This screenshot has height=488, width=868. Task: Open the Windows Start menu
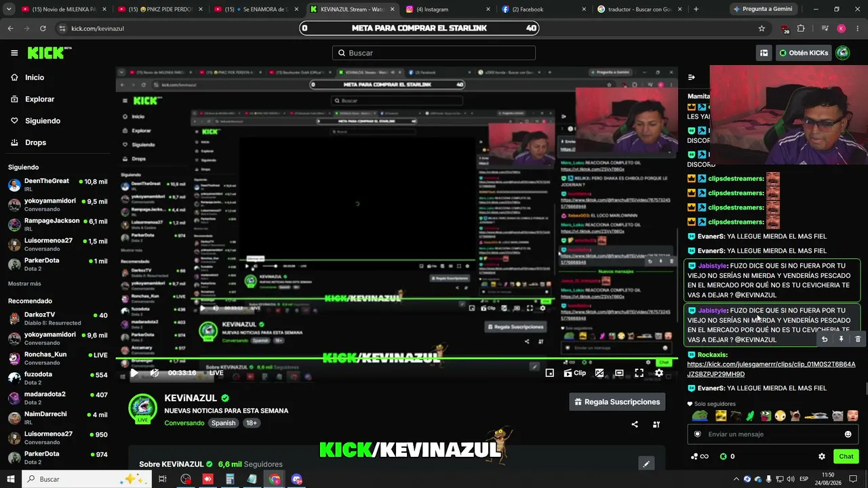[11, 479]
